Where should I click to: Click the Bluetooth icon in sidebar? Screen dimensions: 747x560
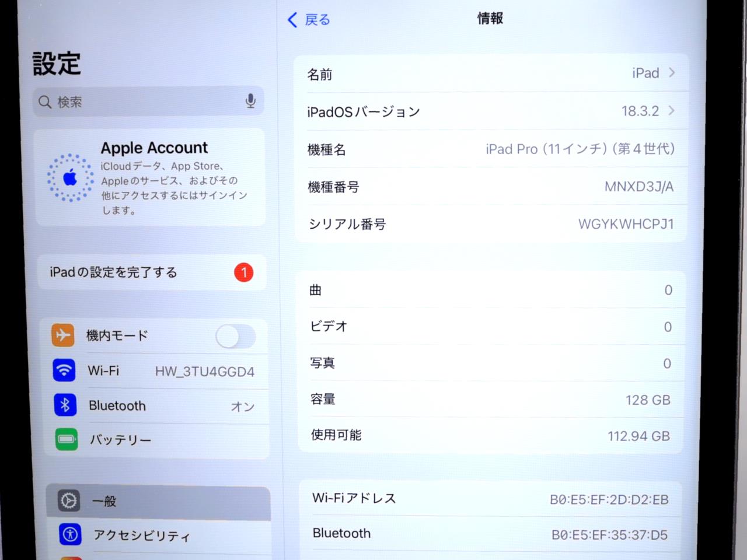pos(65,405)
